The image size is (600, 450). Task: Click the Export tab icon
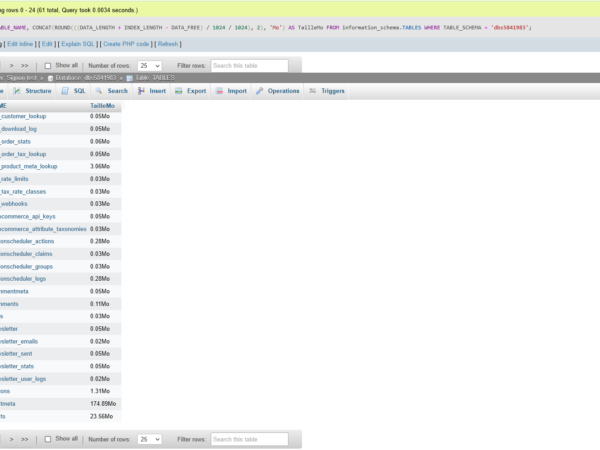(179, 91)
